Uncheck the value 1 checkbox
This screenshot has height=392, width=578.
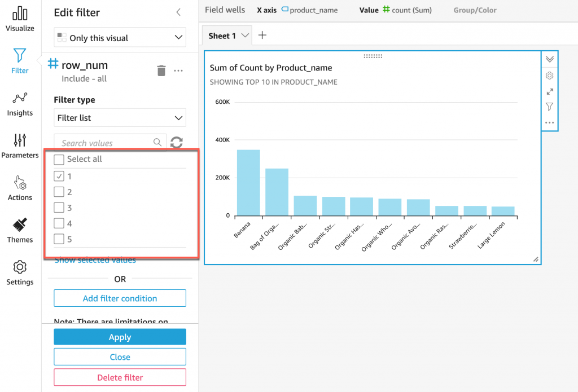[x=59, y=176]
